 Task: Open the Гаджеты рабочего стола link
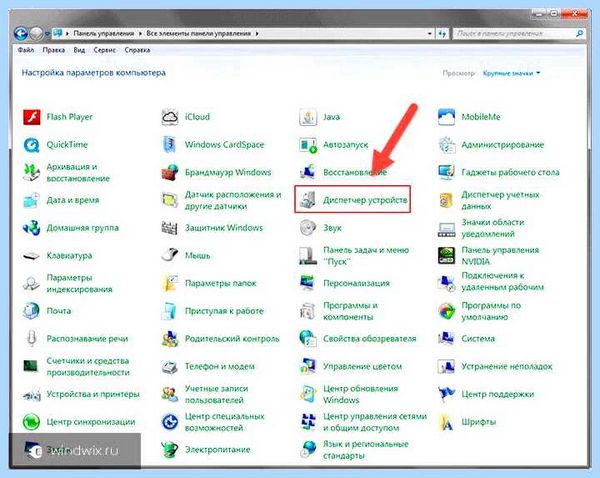[x=510, y=173]
